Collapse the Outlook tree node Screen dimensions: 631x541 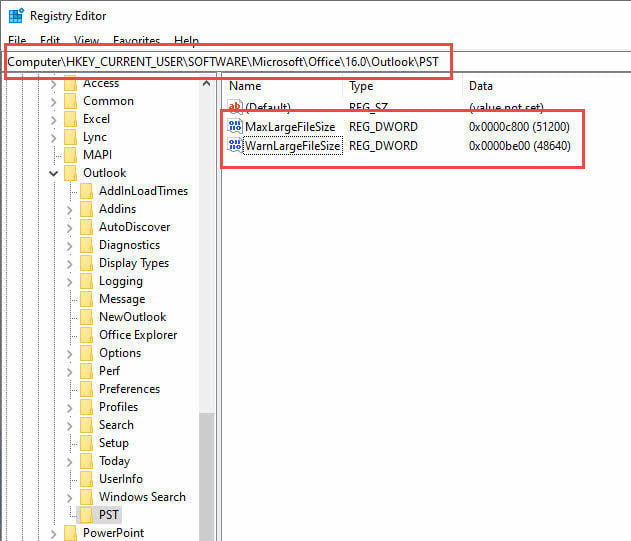click(54, 173)
